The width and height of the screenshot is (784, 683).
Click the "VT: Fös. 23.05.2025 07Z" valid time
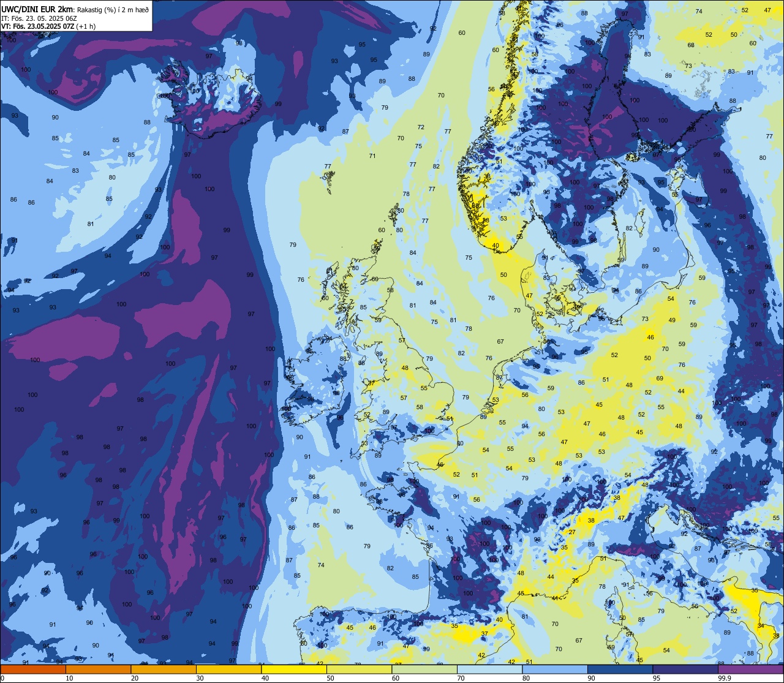click(38, 26)
